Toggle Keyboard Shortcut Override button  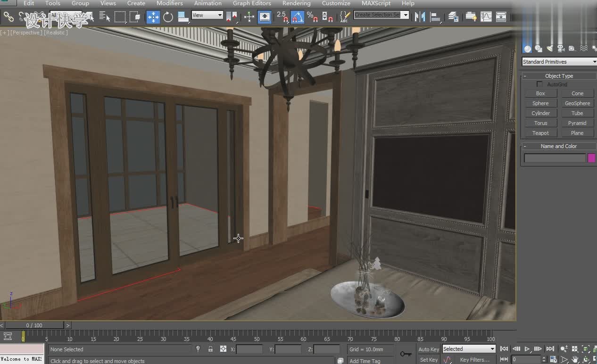pos(265,17)
